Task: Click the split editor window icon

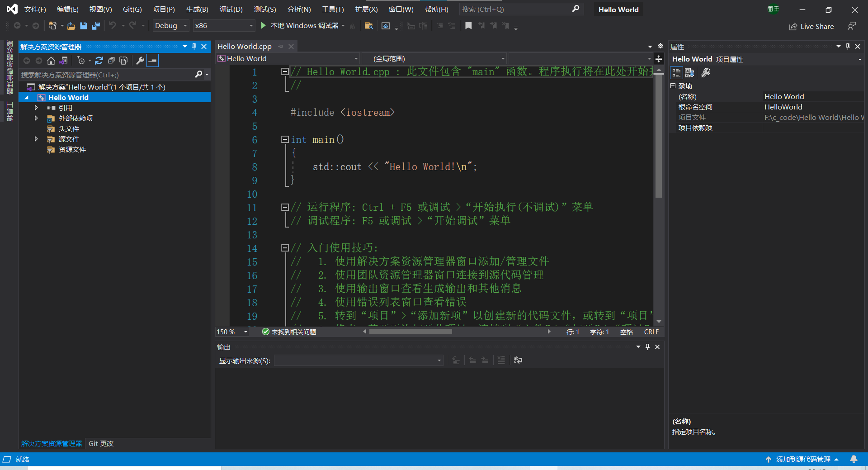Action: click(x=659, y=59)
